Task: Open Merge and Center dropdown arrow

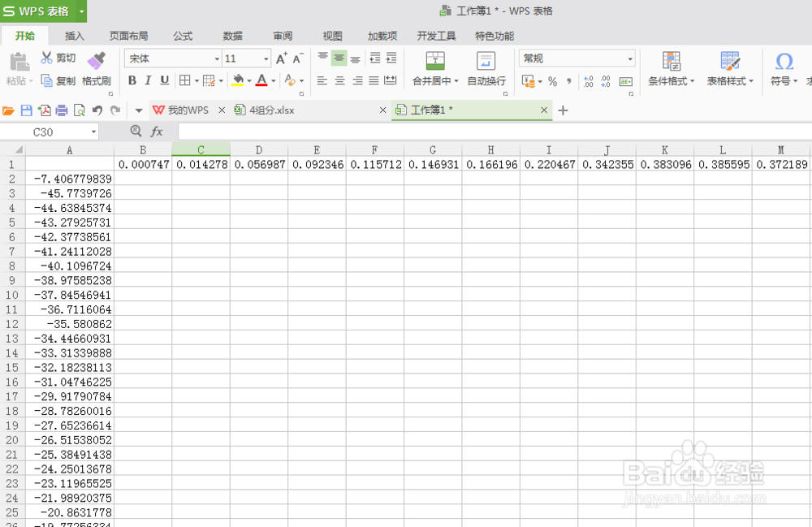Action: pyautogui.click(x=456, y=81)
